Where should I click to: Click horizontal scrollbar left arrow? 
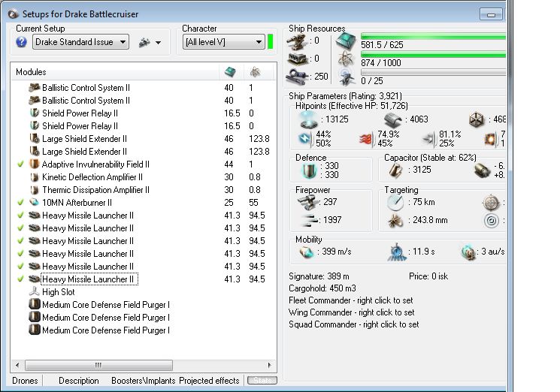(x=17, y=365)
